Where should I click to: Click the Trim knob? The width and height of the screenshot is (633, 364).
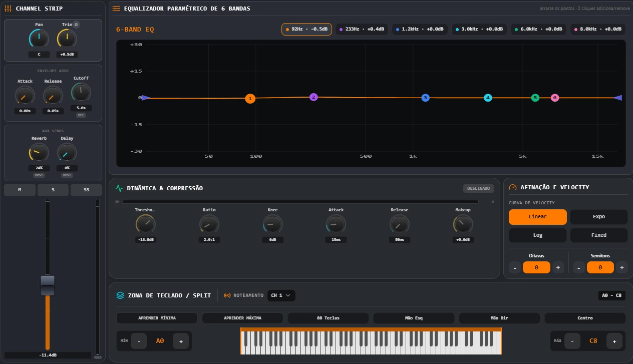pos(67,39)
